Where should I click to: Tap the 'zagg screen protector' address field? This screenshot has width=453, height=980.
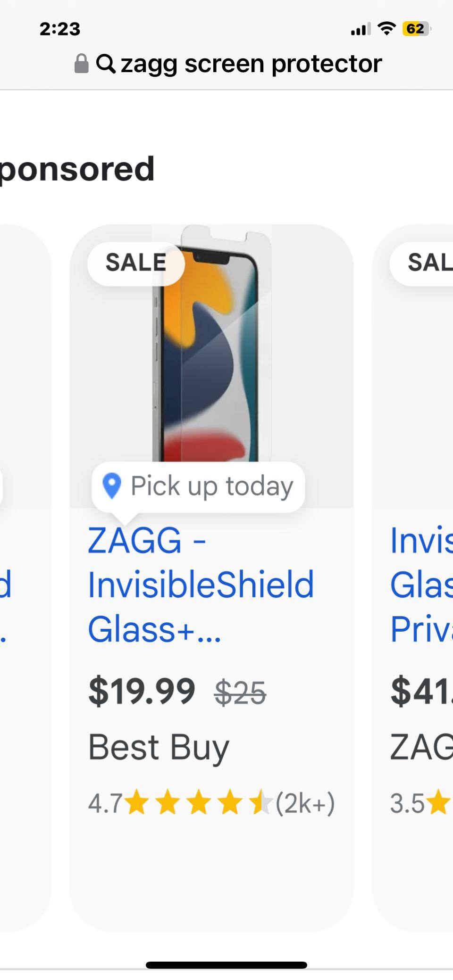(x=251, y=64)
